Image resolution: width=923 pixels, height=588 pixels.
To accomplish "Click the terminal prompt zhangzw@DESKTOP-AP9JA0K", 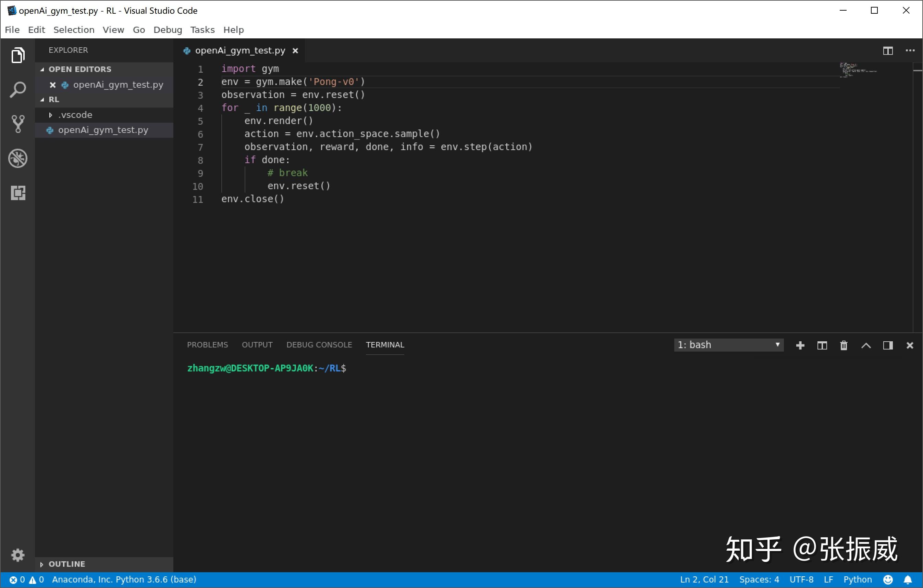I will (x=250, y=368).
